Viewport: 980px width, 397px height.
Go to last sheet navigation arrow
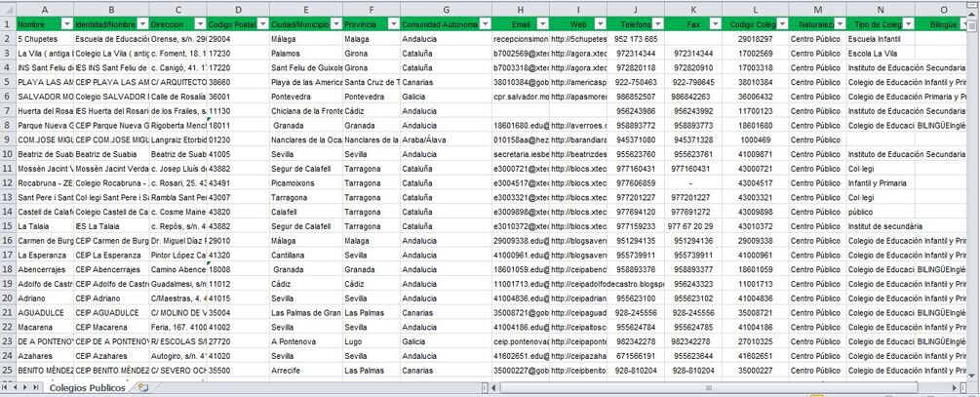pos(34,387)
